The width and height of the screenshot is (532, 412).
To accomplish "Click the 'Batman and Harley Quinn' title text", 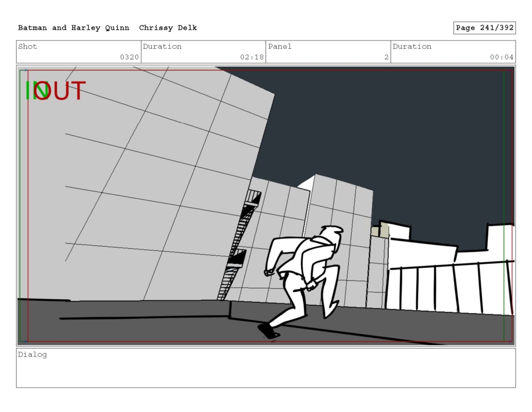I will [74, 28].
